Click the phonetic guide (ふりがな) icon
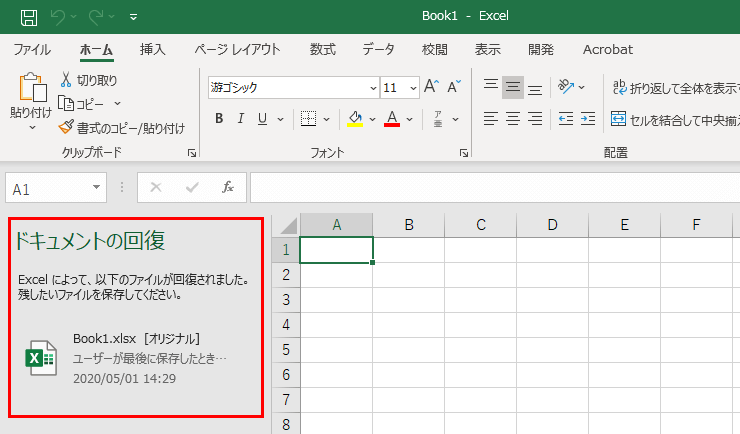This screenshot has height=434, width=740. 438,119
